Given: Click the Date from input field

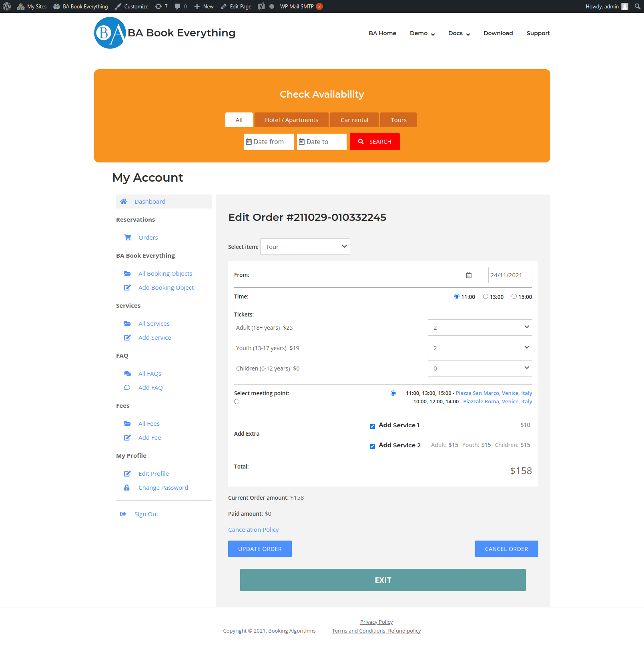Looking at the screenshot, I should click(x=269, y=142).
